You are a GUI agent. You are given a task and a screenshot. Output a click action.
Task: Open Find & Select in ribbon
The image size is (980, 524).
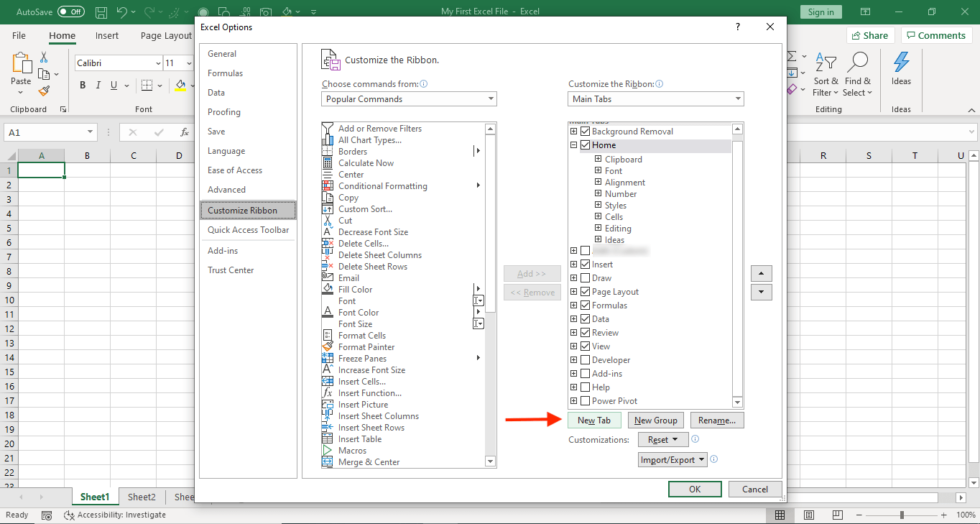click(857, 75)
